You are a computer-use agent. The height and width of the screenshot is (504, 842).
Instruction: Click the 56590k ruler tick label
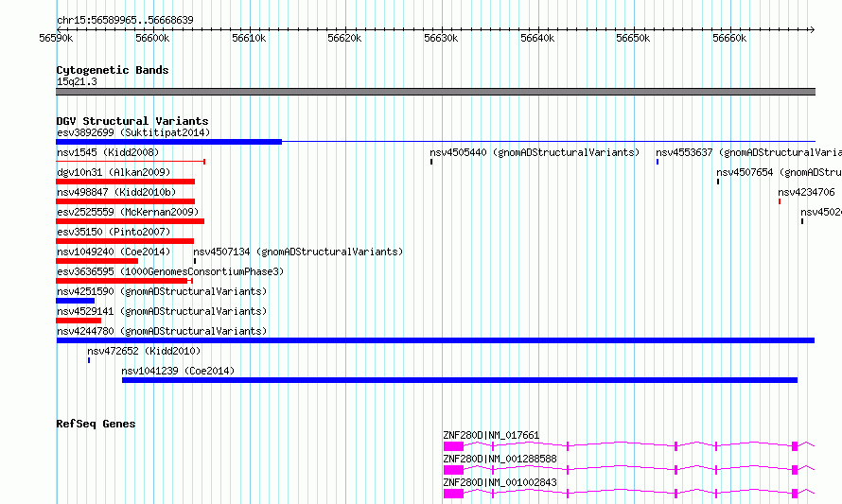tap(57, 38)
